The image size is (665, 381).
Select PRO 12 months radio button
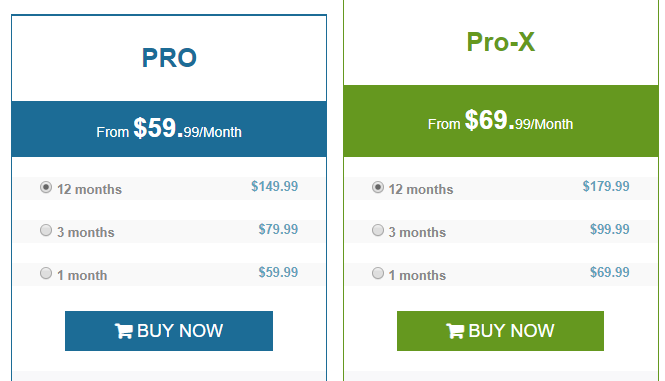[x=46, y=187]
